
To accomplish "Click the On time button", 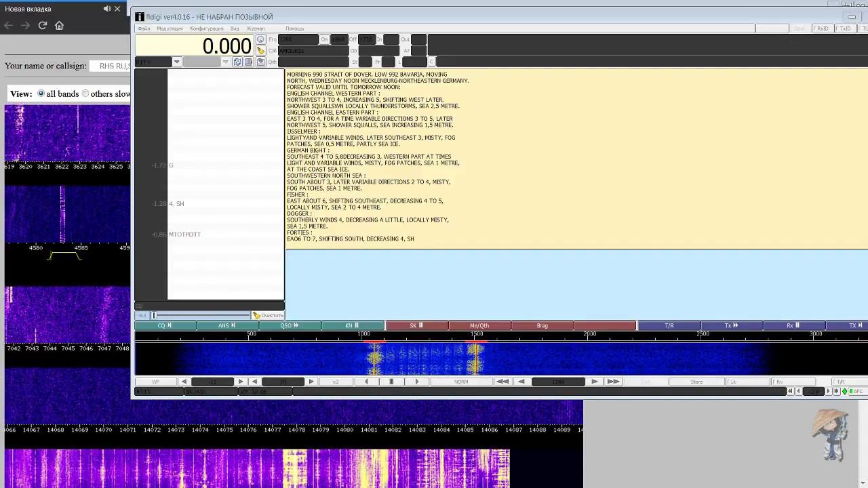I will coord(324,39).
